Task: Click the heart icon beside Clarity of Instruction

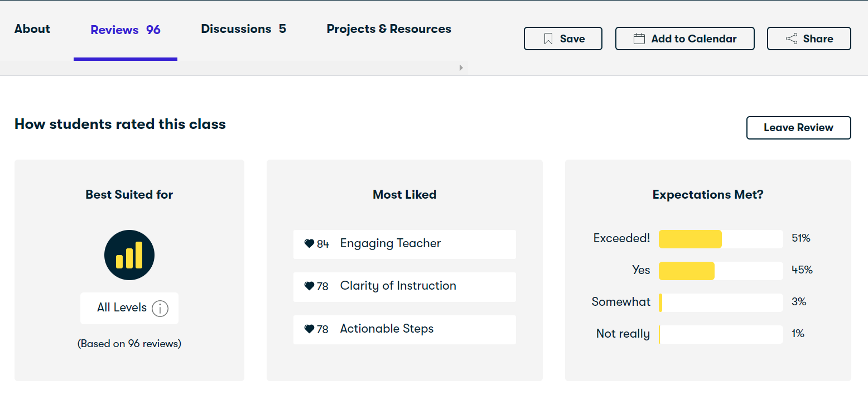Action: tap(309, 286)
